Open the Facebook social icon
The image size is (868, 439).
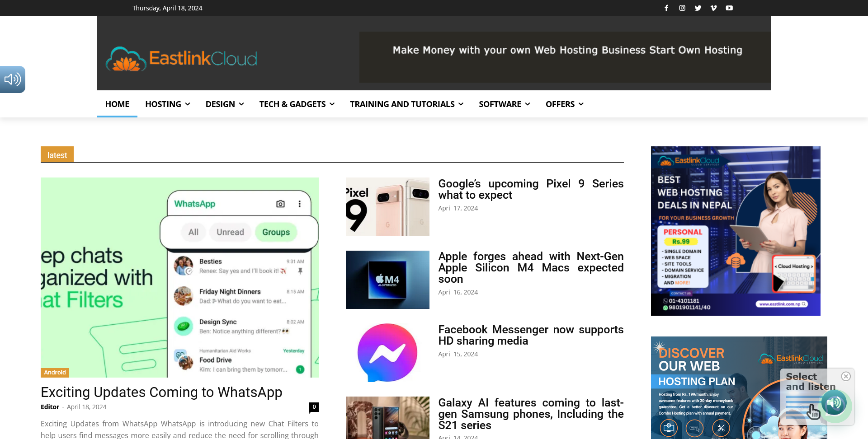(666, 8)
